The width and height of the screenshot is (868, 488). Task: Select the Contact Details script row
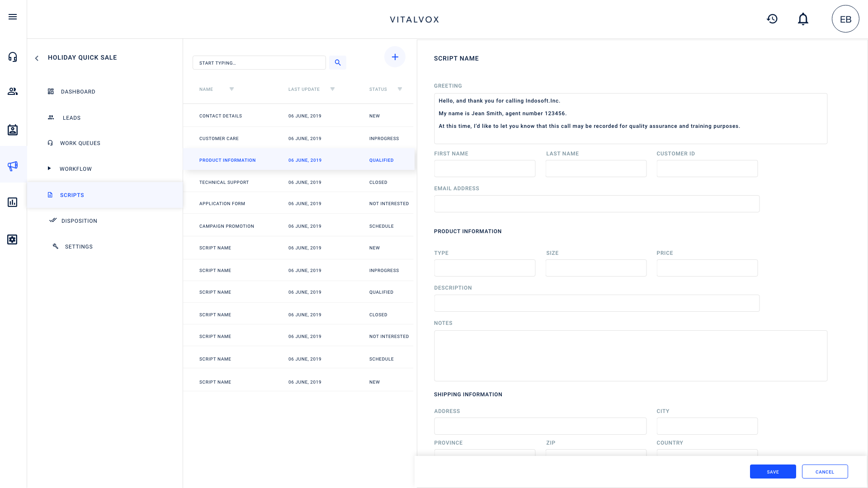298,116
